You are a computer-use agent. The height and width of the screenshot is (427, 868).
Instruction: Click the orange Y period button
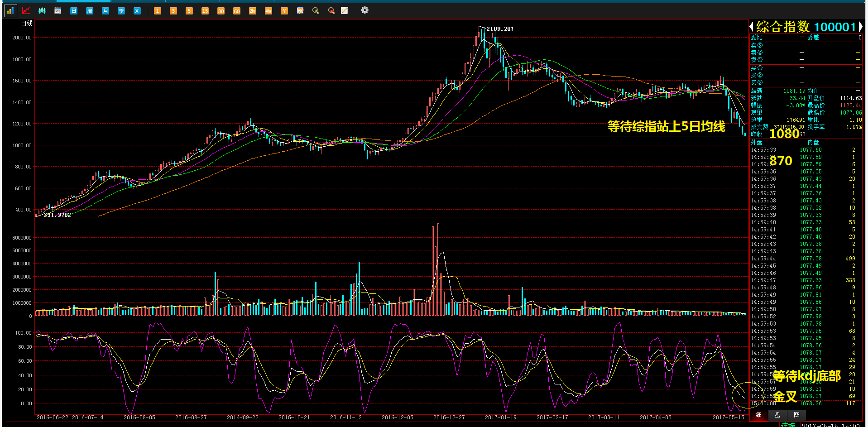pyautogui.click(x=284, y=11)
